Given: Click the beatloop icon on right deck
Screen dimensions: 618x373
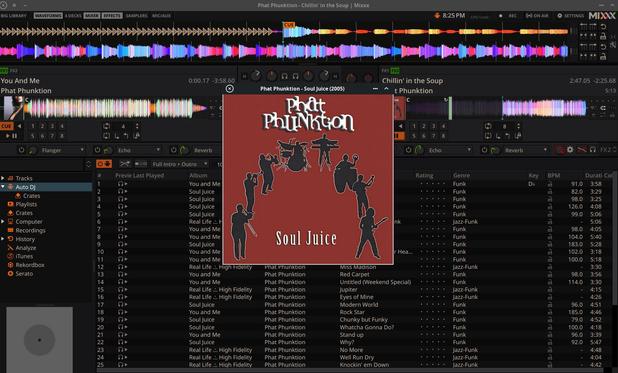Looking at the screenshot, I should 488,126.
